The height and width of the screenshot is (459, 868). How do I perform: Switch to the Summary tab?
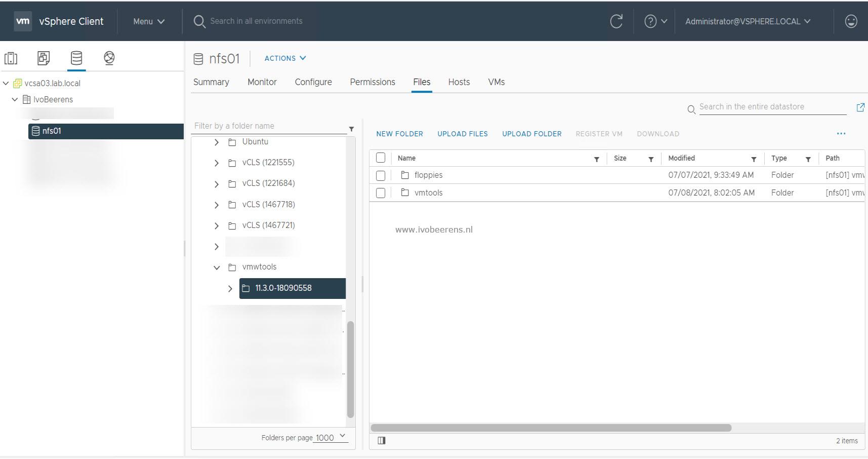pos(211,82)
